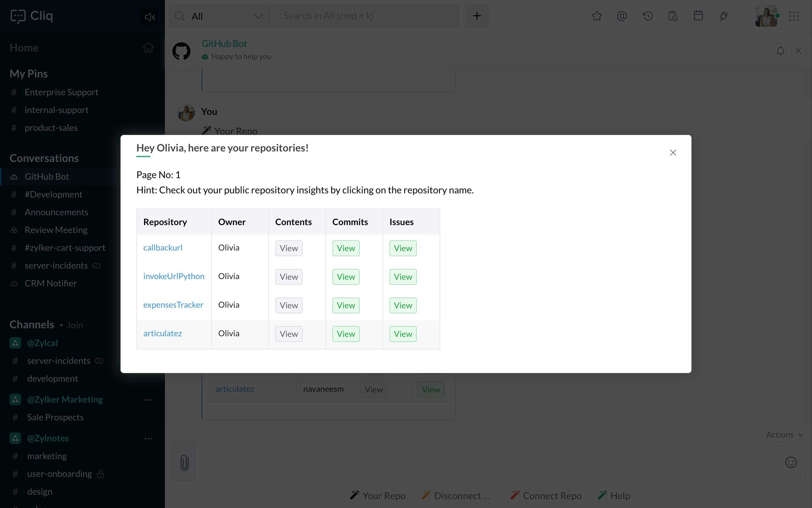Open recent history clock icon
Image resolution: width=812 pixels, height=508 pixels.
(648, 16)
